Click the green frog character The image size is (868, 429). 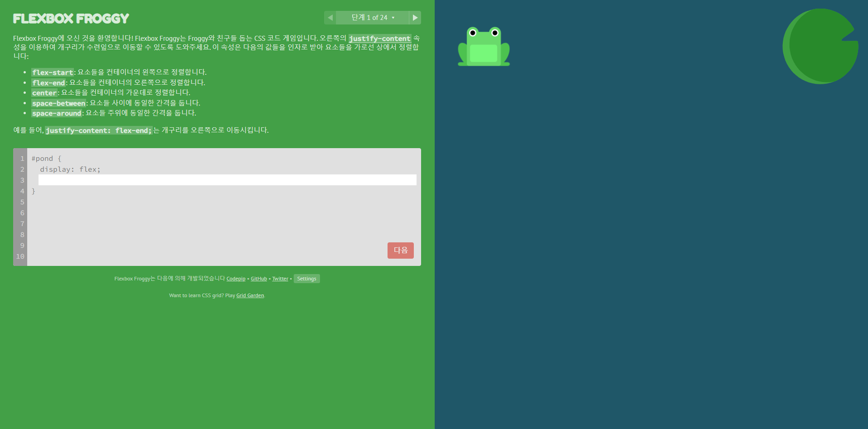tap(483, 45)
